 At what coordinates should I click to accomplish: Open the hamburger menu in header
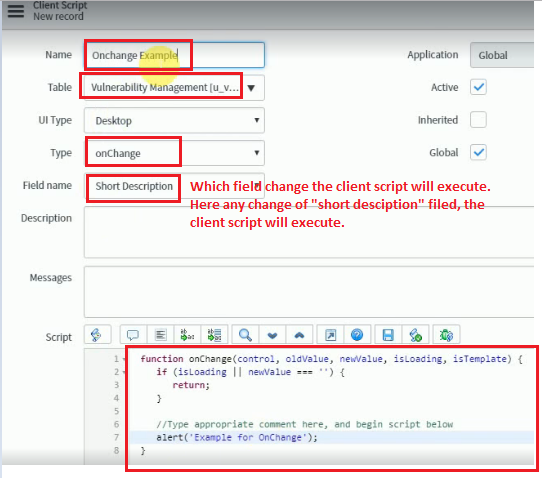point(16,11)
